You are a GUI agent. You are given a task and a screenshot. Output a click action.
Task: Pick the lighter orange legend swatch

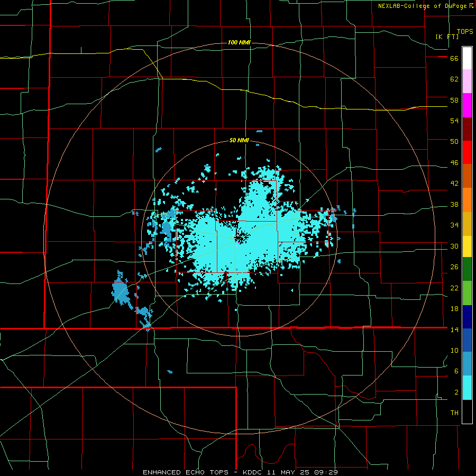pyautogui.click(x=467, y=200)
